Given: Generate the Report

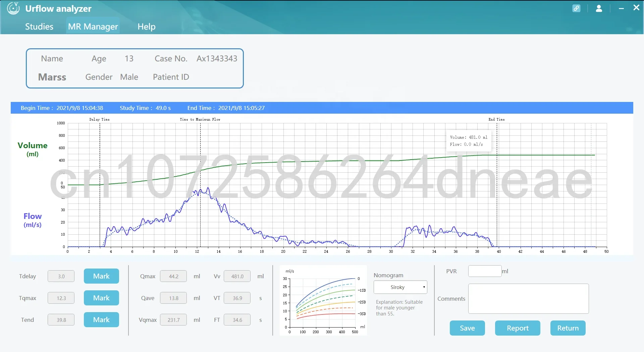Looking at the screenshot, I should [518, 328].
